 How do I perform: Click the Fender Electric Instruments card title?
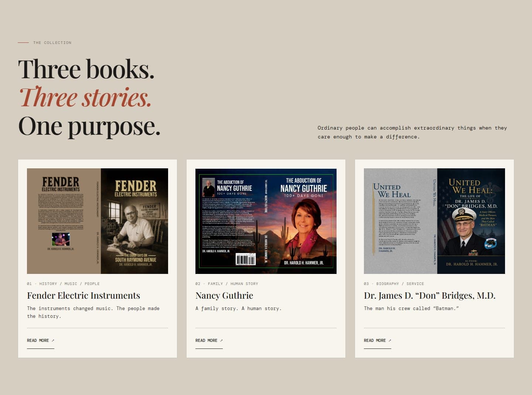coord(83,296)
